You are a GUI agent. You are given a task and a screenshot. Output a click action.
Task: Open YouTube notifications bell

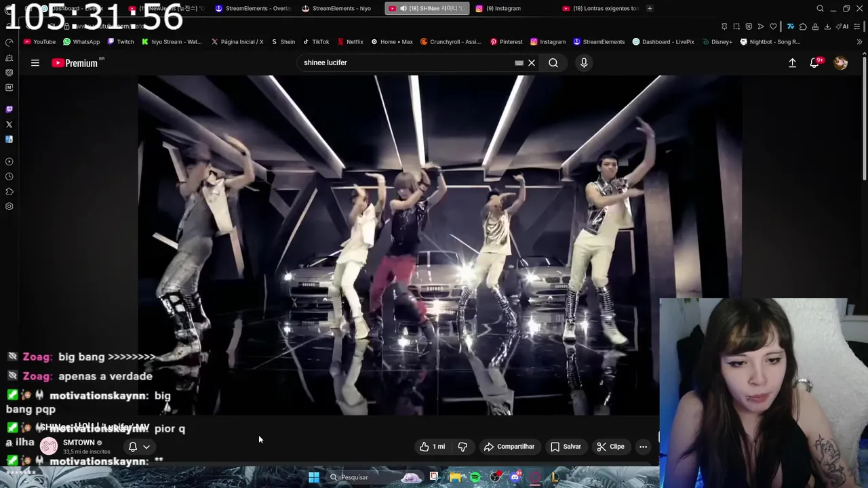(x=815, y=63)
